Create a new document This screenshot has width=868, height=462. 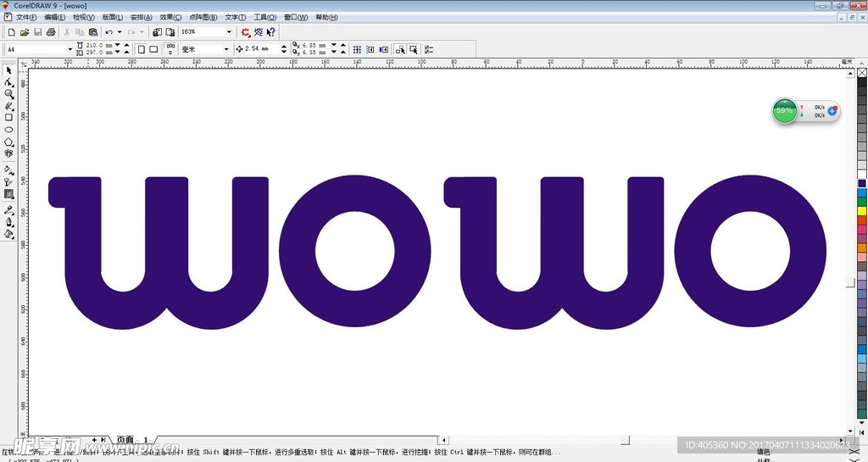click(x=11, y=32)
